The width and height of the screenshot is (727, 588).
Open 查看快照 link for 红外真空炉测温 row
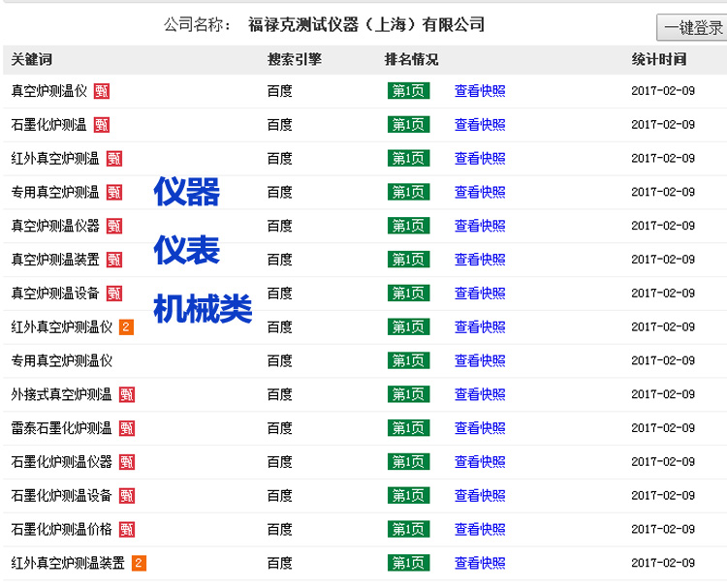point(480,159)
